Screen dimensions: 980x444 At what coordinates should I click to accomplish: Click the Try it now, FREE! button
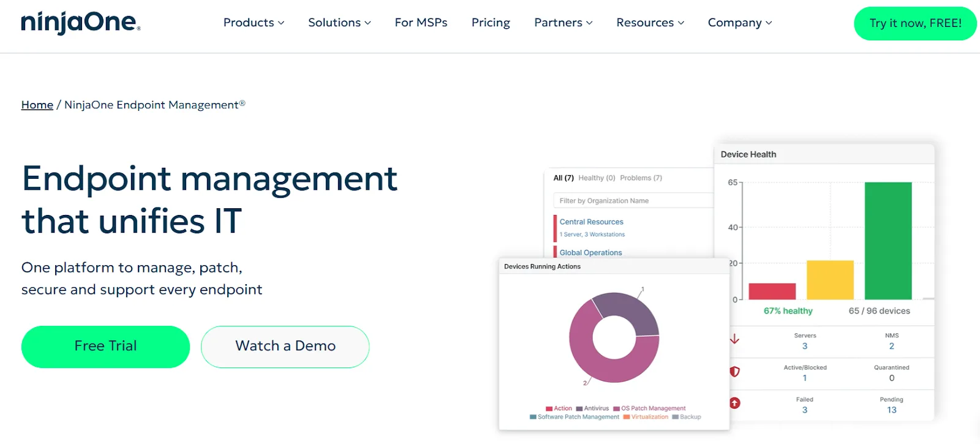(915, 23)
